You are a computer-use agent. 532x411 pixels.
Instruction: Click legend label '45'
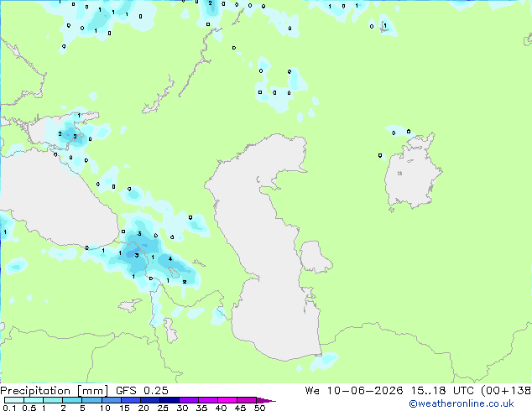tap(240, 408)
